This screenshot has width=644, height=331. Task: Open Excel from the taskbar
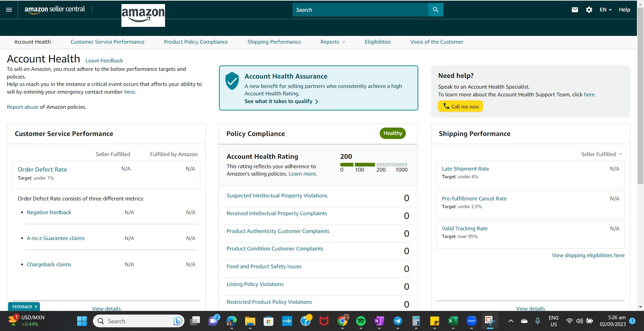pyautogui.click(x=453, y=321)
